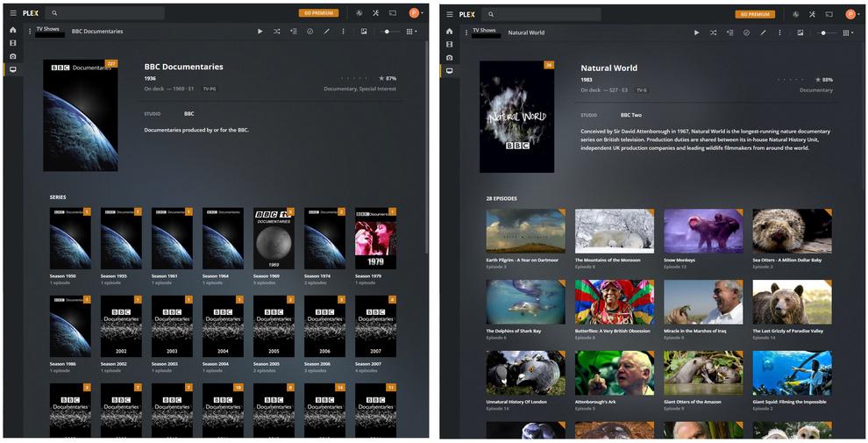This screenshot has height=443, width=868.
Task: Click TV Shows breadcrumb in Natural World window
Action: (x=484, y=30)
